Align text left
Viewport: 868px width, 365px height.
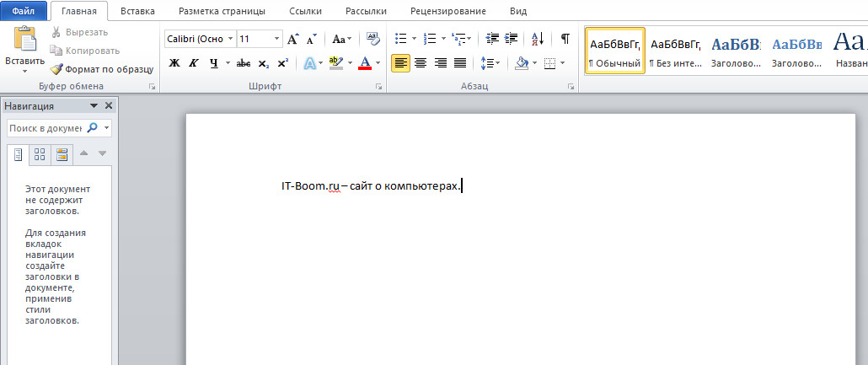click(x=401, y=63)
